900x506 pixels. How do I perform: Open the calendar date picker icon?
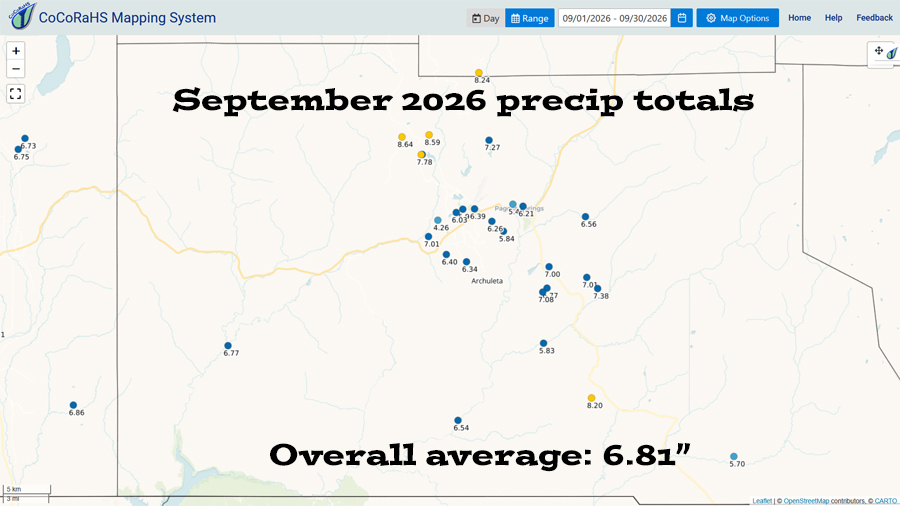[x=682, y=18]
